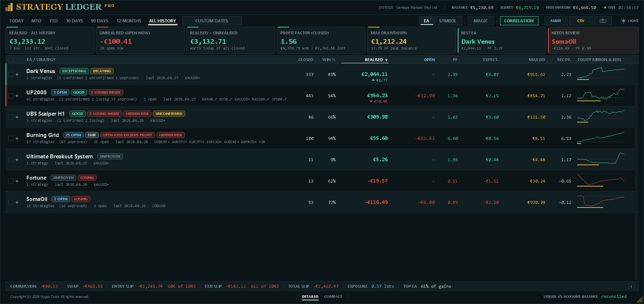Toggle the select-all checkbox in table header

pos(11,60)
